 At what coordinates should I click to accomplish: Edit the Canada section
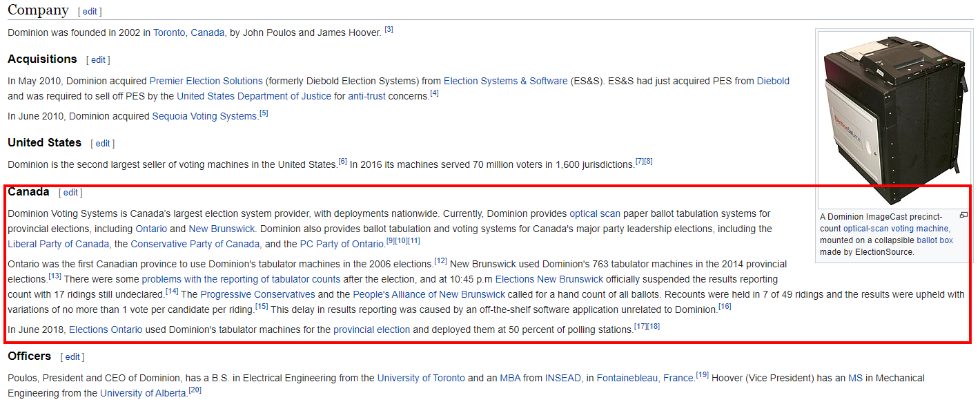pos(71,193)
